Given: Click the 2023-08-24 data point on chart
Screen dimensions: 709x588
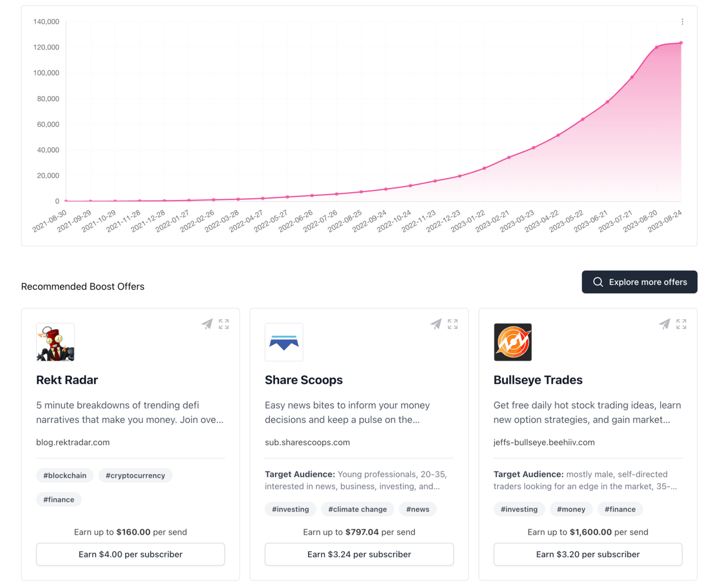Looking at the screenshot, I should pyautogui.click(x=682, y=43).
